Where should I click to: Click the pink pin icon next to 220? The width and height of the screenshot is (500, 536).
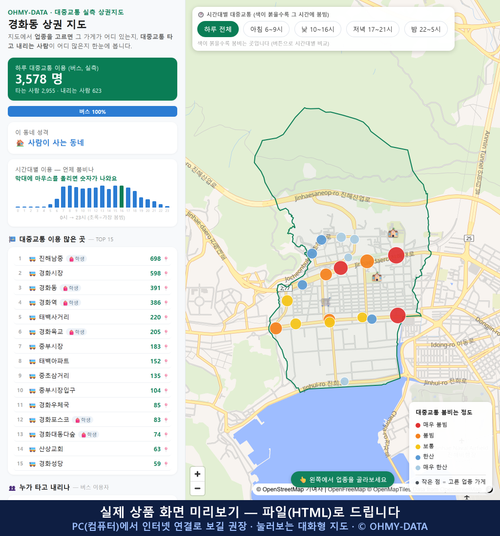pyautogui.click(x=166, y=317)
